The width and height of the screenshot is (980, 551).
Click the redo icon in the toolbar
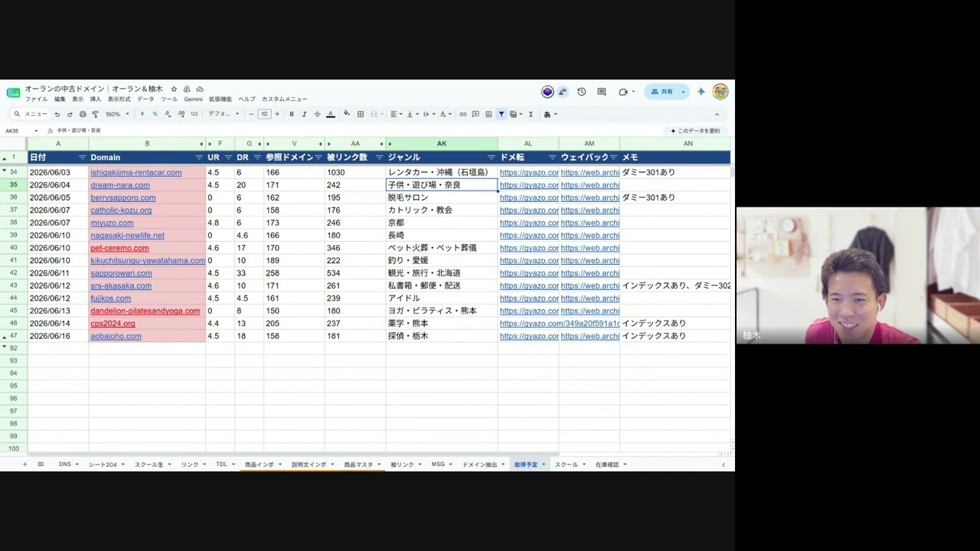70,114
